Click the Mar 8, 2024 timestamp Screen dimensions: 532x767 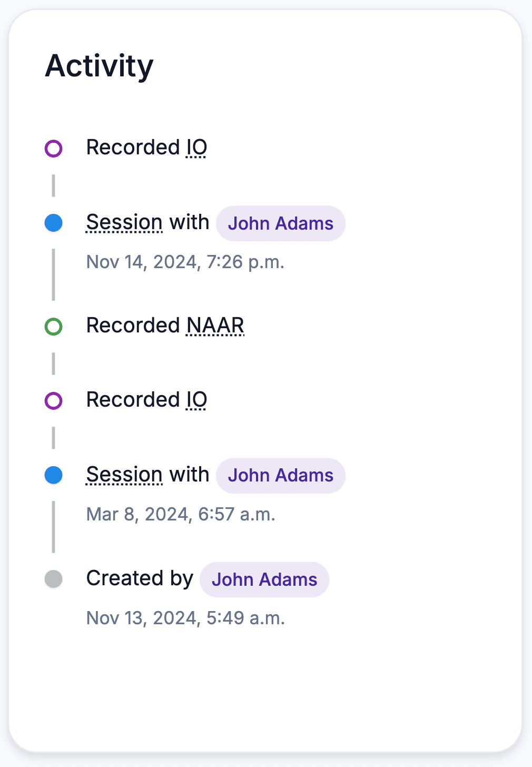[181, 514]
